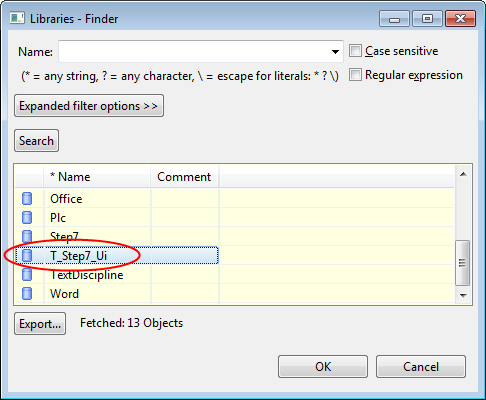The image size is (486, 400).
Task: Click the Plc library icon
Action: 27,217
